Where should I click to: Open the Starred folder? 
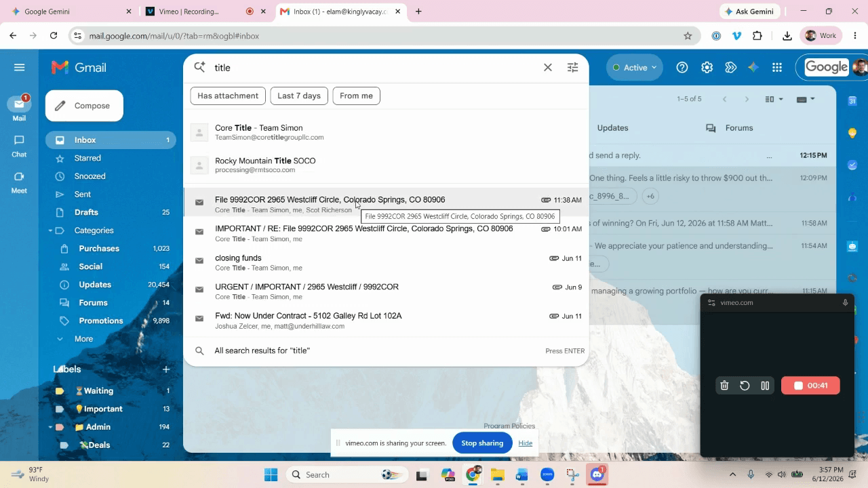click(87, 158)
